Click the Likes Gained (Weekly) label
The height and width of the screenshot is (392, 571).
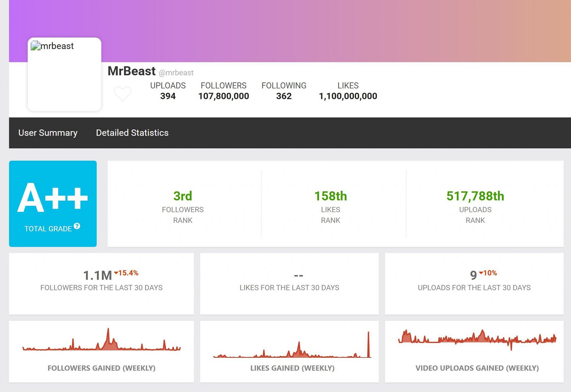coord(292,368)
